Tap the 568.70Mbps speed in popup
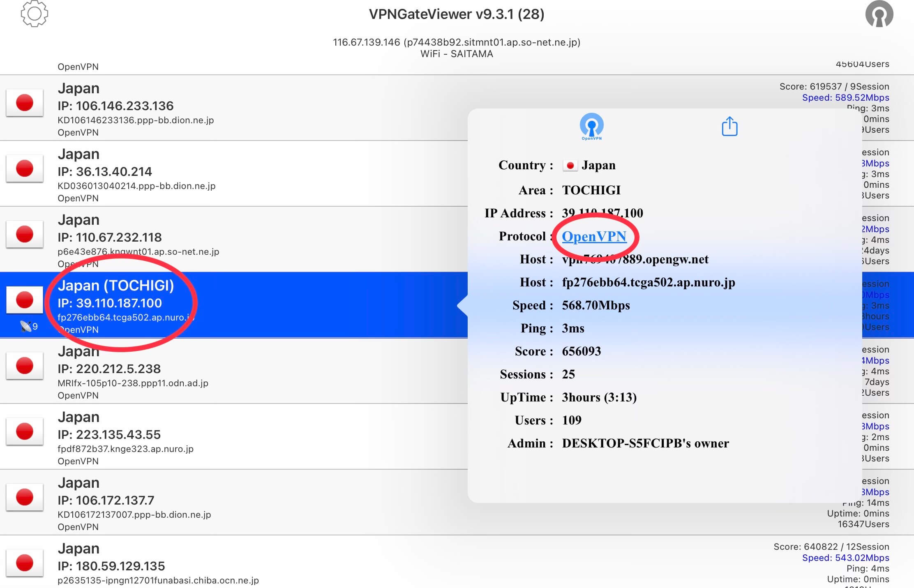This screenshot has width=914, height=588. [x=596, y=305]
